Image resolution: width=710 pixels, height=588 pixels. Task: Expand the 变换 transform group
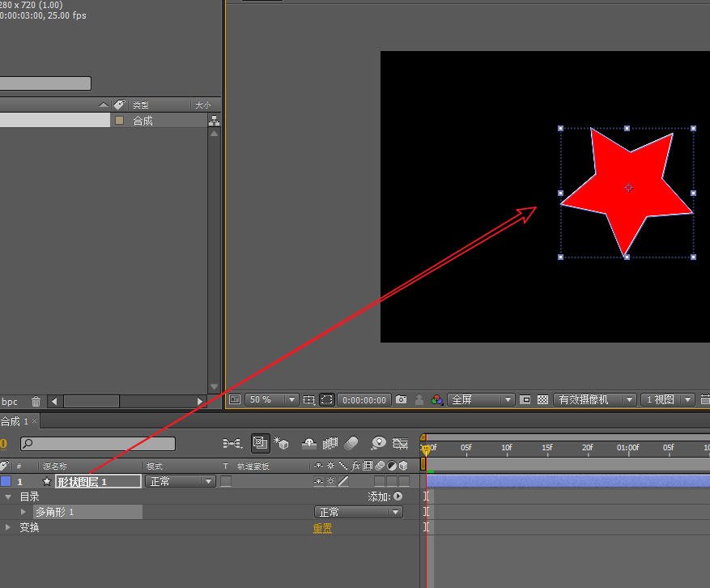(x=7, y=527)
